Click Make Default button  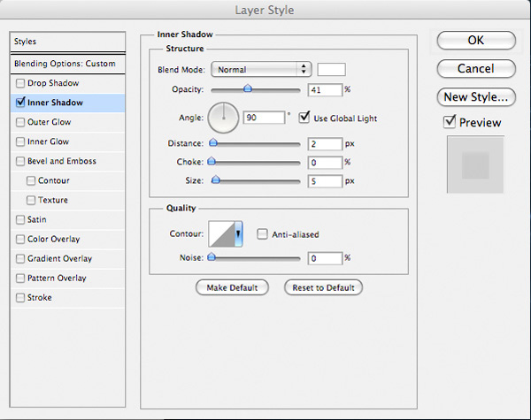[232, 287]
